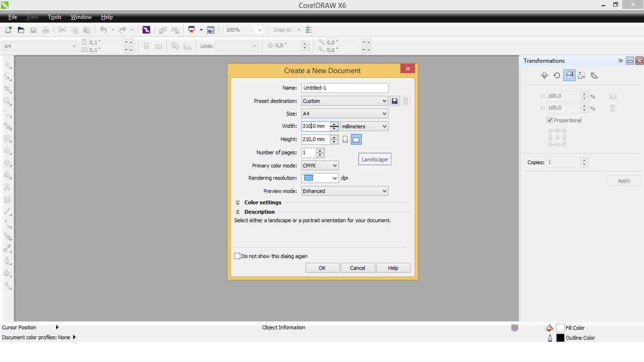The height and width of the screenshot is (362, 644).
Task: Open the Cursor Position status arrow
Action: (57, 327)
